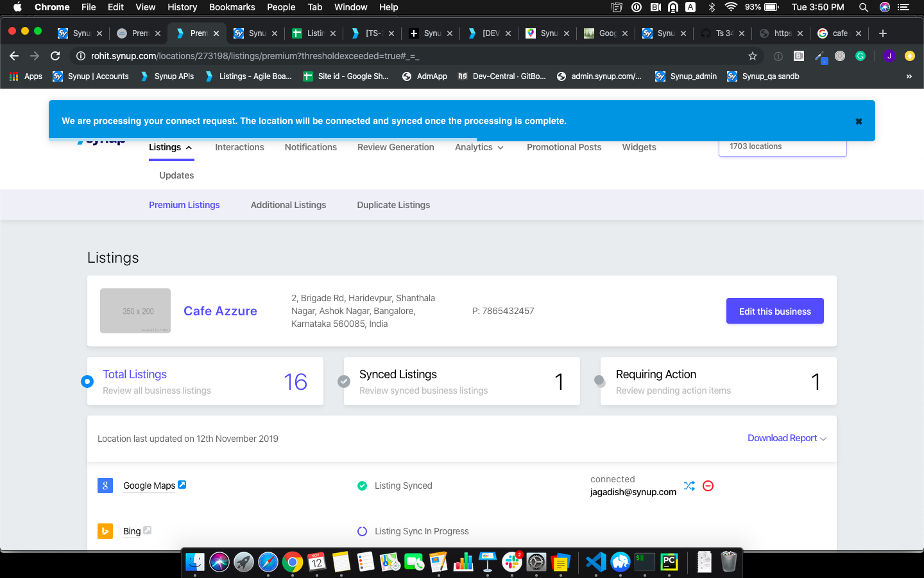Click the Bing logo icon
The image size is (924, 578).
point(105,531)
